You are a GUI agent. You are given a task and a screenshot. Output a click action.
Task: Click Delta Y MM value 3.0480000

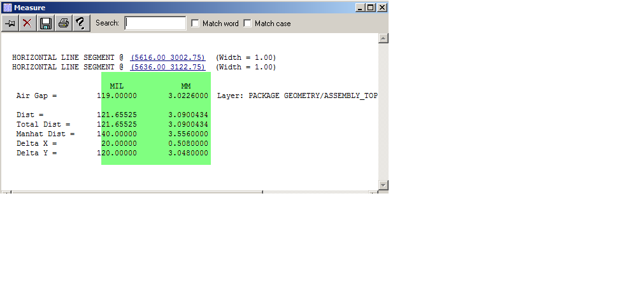(188, 153)
